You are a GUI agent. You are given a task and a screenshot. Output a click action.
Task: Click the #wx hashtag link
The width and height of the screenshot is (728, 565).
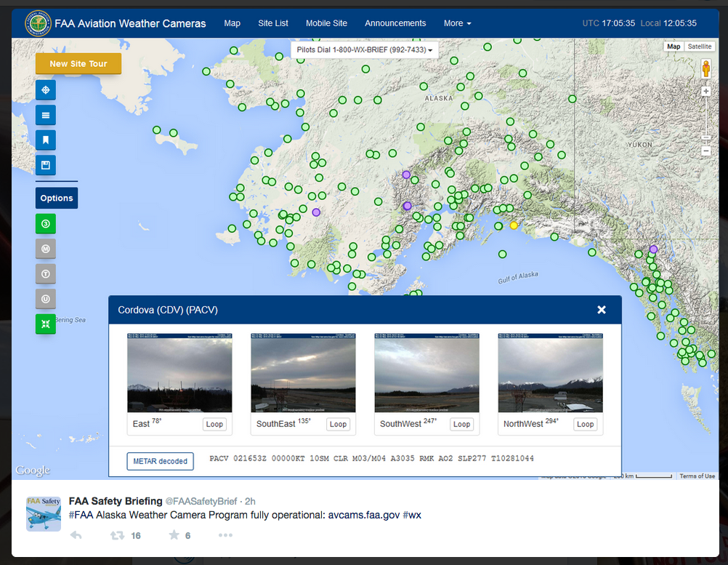(x=412, y=515)
